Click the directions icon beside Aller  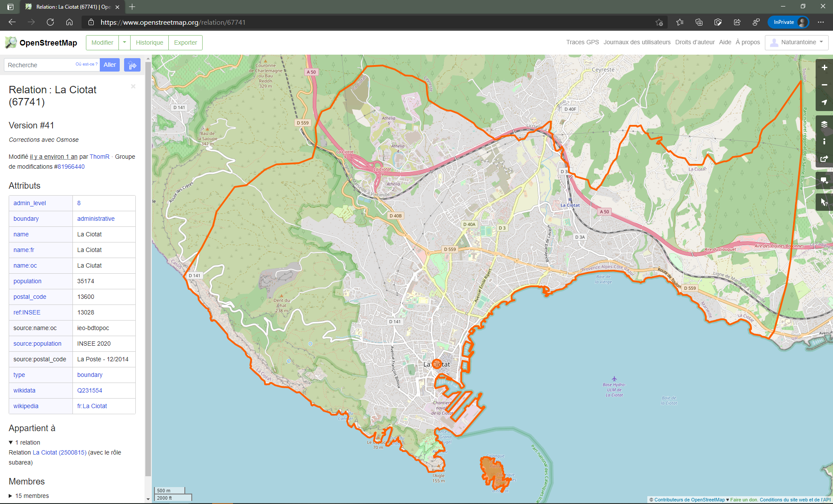(132, 65)
